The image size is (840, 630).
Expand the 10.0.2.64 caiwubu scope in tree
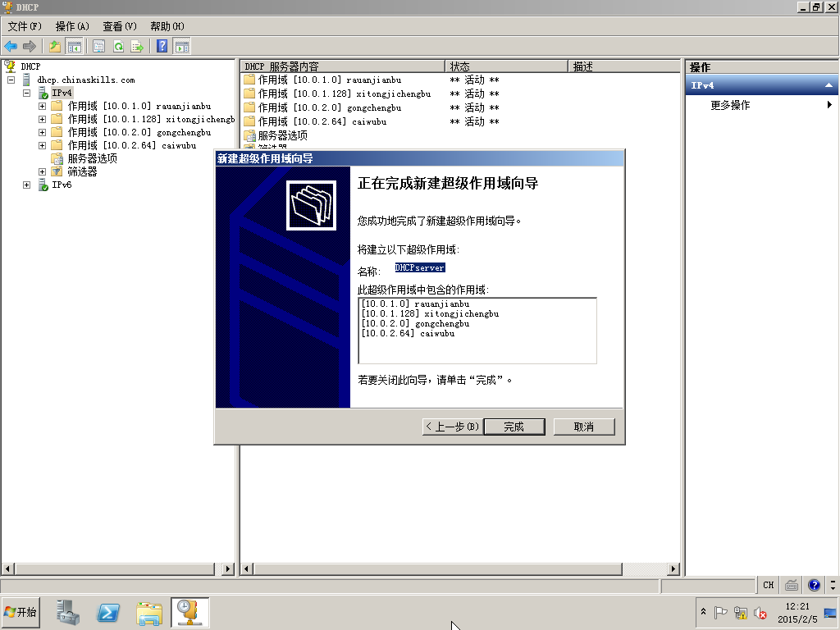click(x=43, y=145)
